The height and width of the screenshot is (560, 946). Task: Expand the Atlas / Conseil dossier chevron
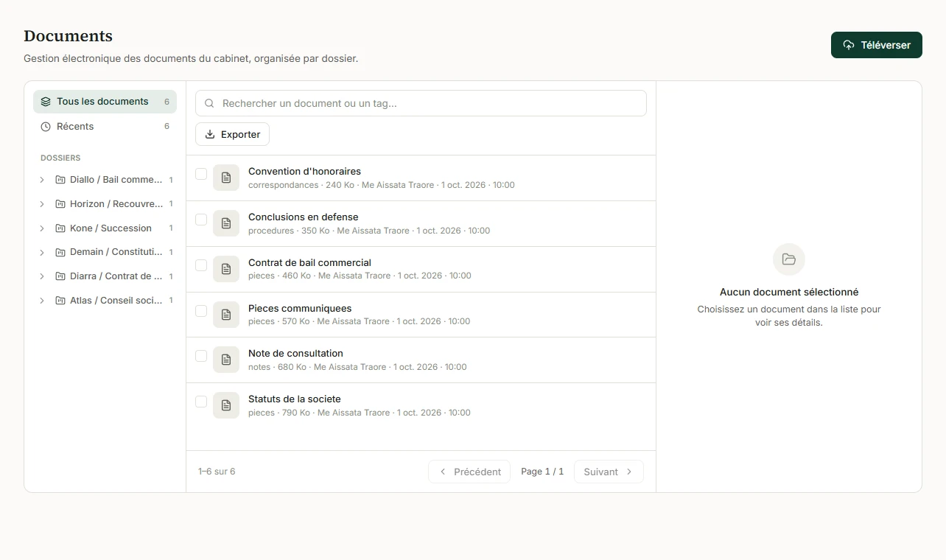(x=42, y=301)
